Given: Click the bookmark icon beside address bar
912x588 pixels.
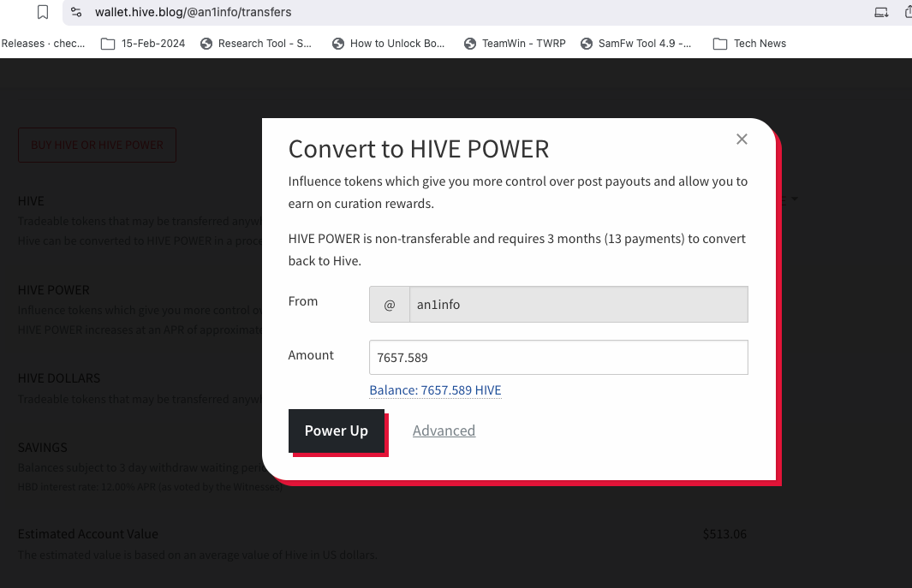Looking at the screenshot, I should tap(43, 12).
